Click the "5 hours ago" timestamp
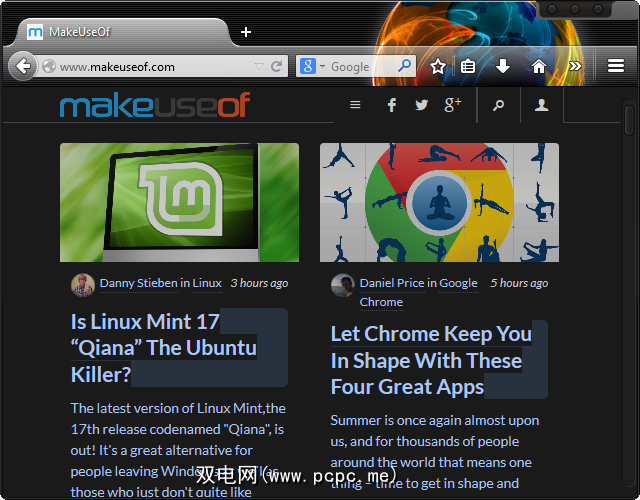This screenshot has width=640, height=500. click(x=519, y=283)
